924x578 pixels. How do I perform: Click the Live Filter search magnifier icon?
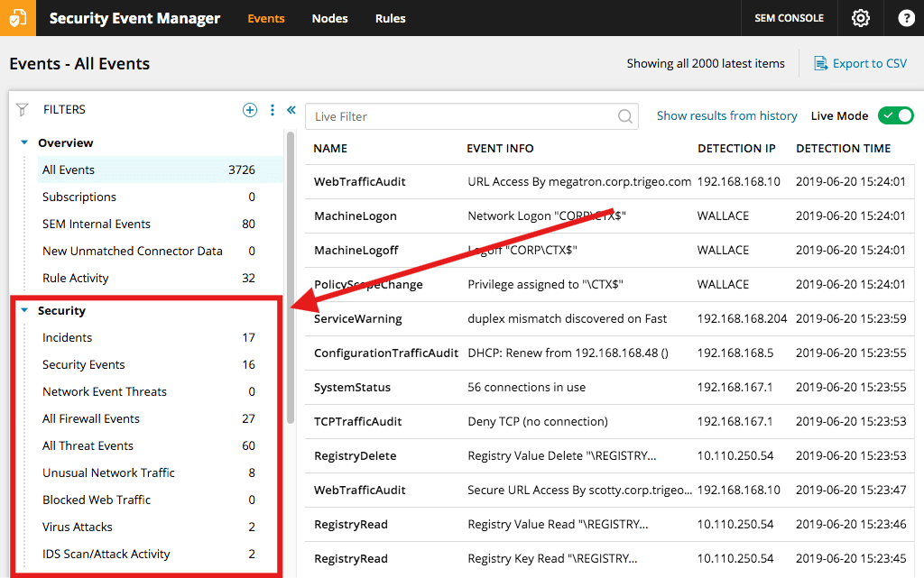[x=625, y=116]
